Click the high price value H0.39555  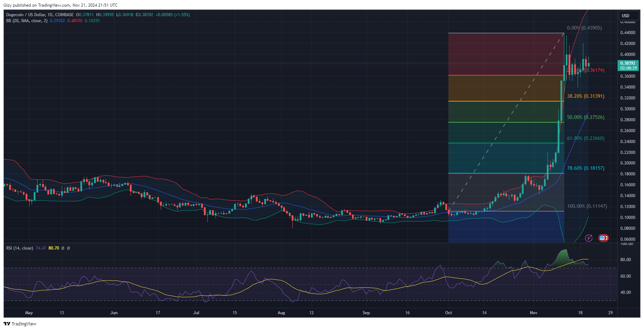tap(105, 15)
